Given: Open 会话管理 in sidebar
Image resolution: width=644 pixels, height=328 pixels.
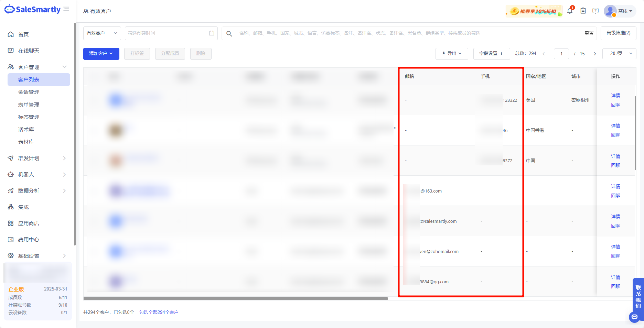Looking at the screenshot, I should [x=29, y=92].
